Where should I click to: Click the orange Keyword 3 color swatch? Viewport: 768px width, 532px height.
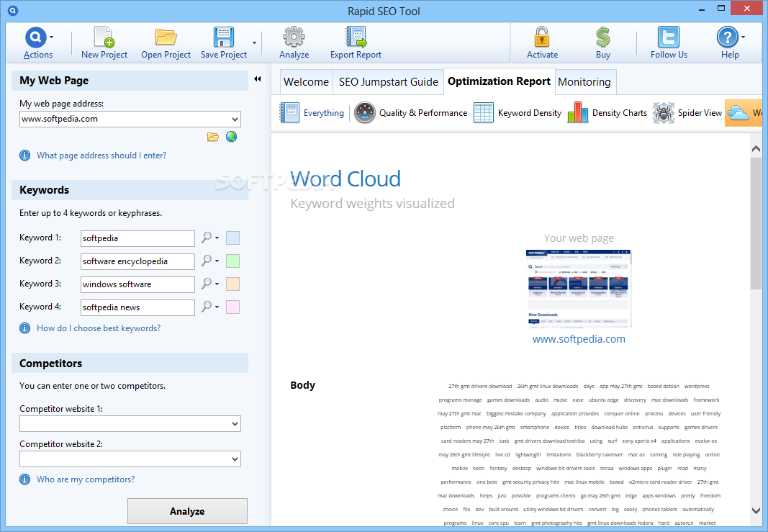(232, 284)
